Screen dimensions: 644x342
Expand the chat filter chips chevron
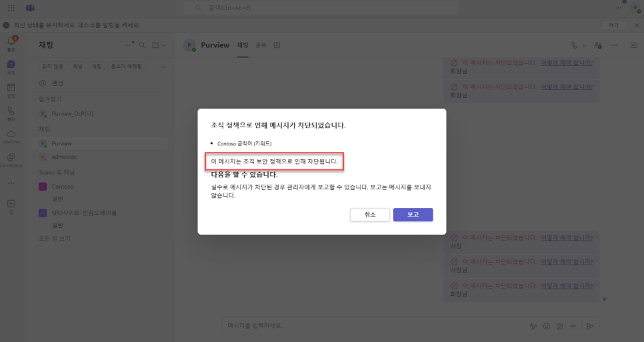click(163, 67)
